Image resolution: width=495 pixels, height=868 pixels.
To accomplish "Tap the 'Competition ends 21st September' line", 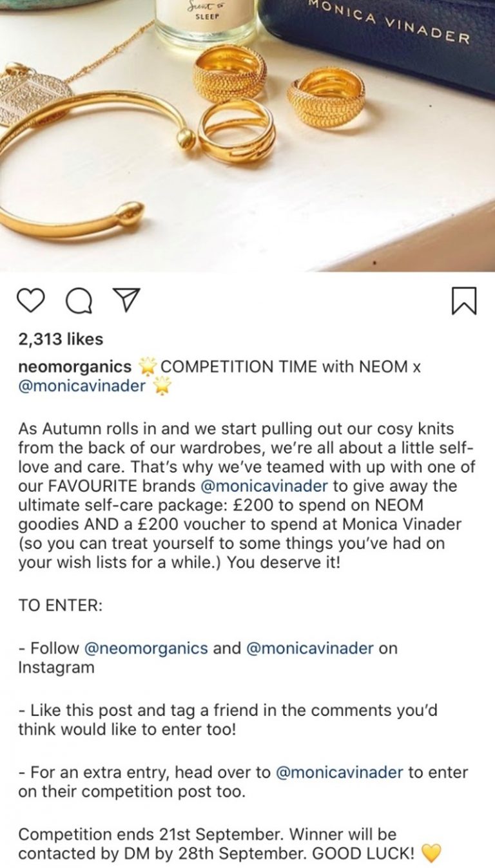I will coord(151,835).
